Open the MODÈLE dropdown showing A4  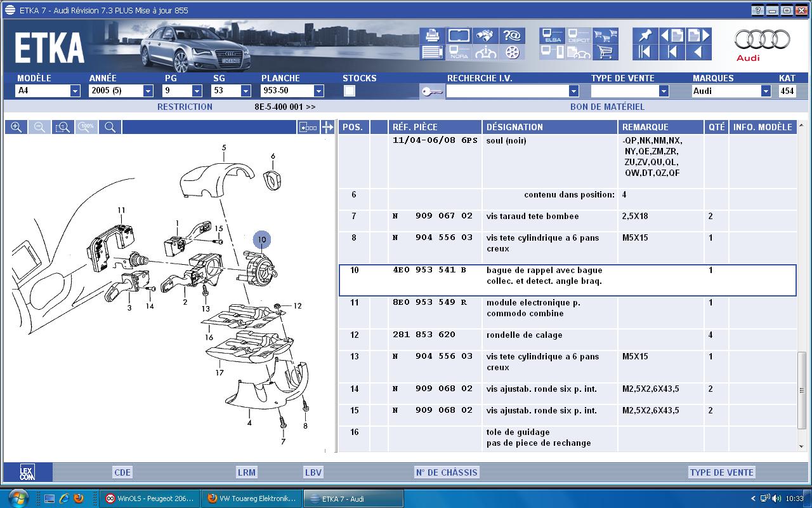pyautogui.click(x=75, y=91)
